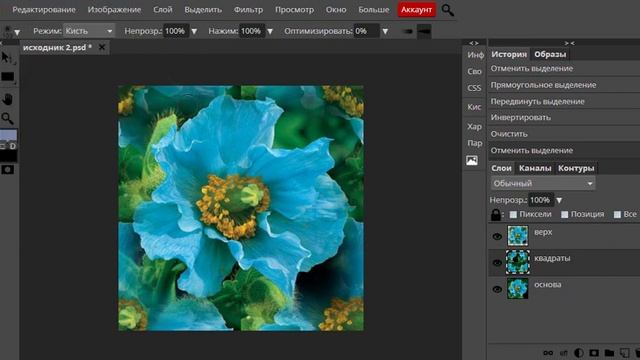This screenshot has width=640, height=360.
Task: Open the Фильтр menu
Action: (x=248, y=9)
